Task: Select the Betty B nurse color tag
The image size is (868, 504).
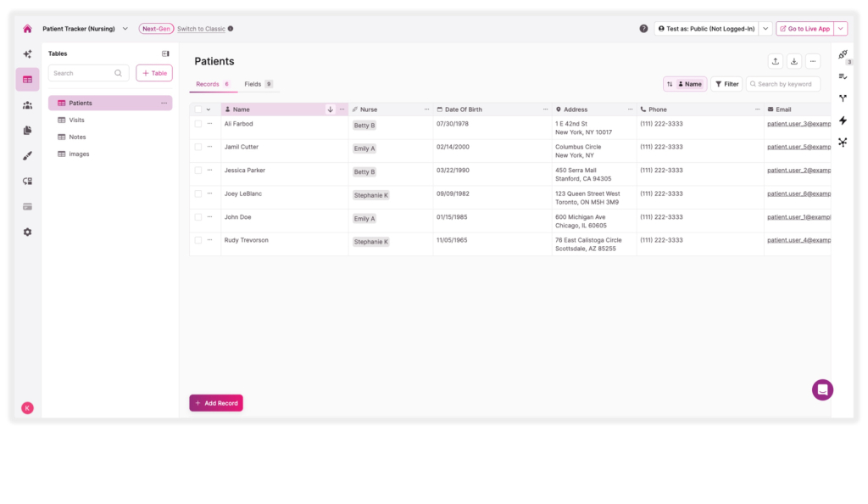Action: [x=364, y=125]
